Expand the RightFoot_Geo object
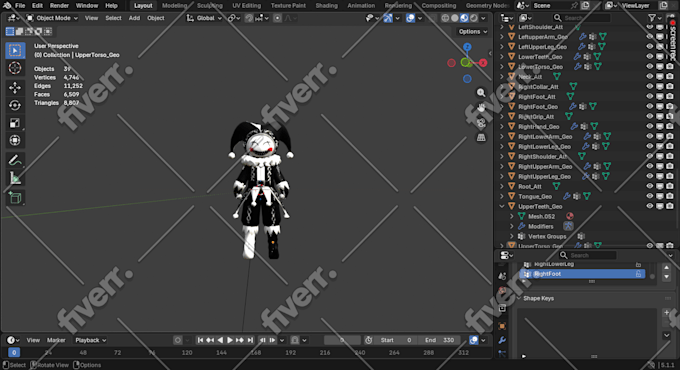The height and width of the screenshot is (370, 680). (502, 107)
